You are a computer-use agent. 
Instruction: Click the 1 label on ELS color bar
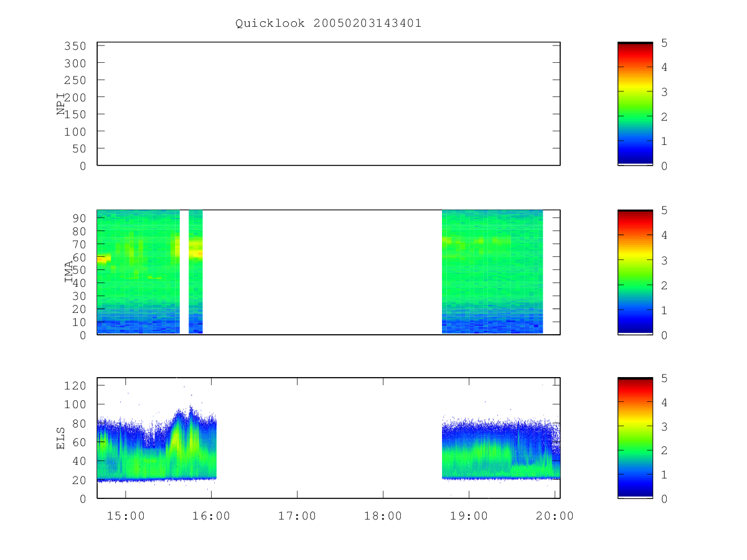tap(664, 475)
